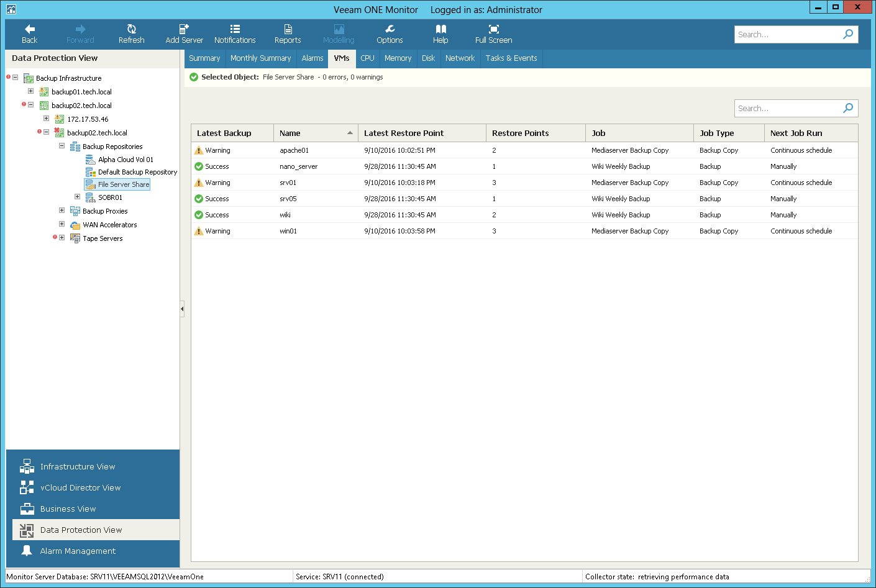Click Alpha Cloud Vol 01 repository icon
This screenshot has height=588, width=876.
click(x=90, y=160)
